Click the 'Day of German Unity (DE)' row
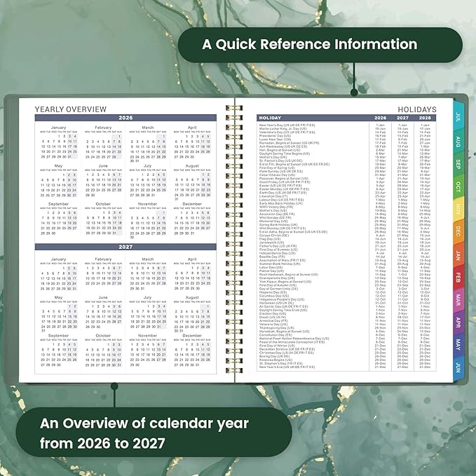This screenshot has height=476, width=476. click(x=346, y=289)
